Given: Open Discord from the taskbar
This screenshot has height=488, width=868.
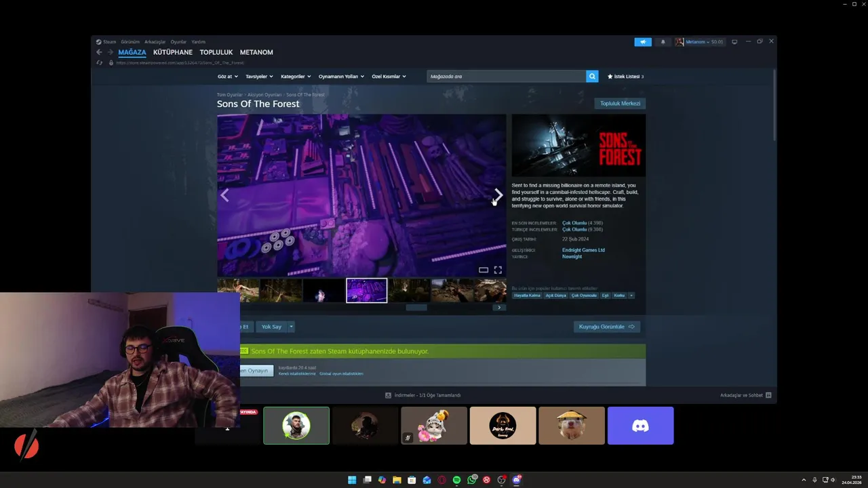Looking at the screenshot, I should point(516,480).
